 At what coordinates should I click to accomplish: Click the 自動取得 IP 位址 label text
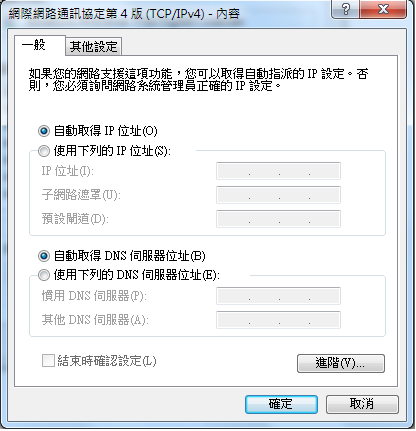[105, 131]
